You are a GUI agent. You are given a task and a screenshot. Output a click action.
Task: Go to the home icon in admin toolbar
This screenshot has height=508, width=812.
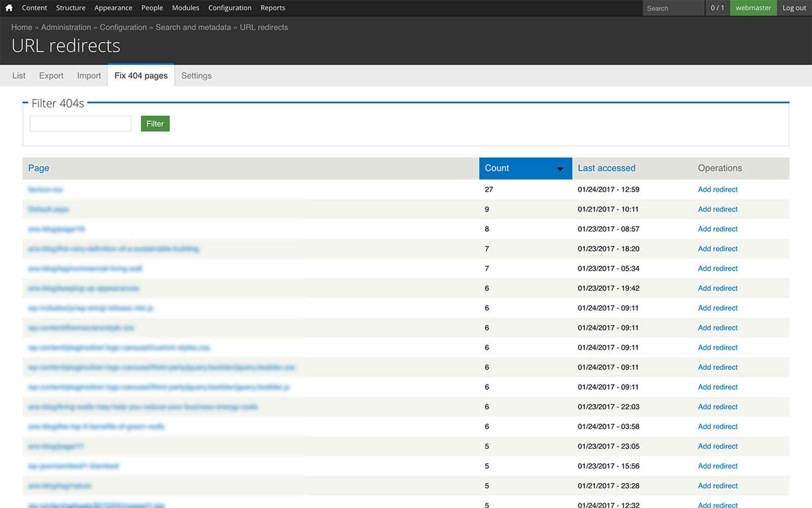pyautogui.click(x=9, y=8)
